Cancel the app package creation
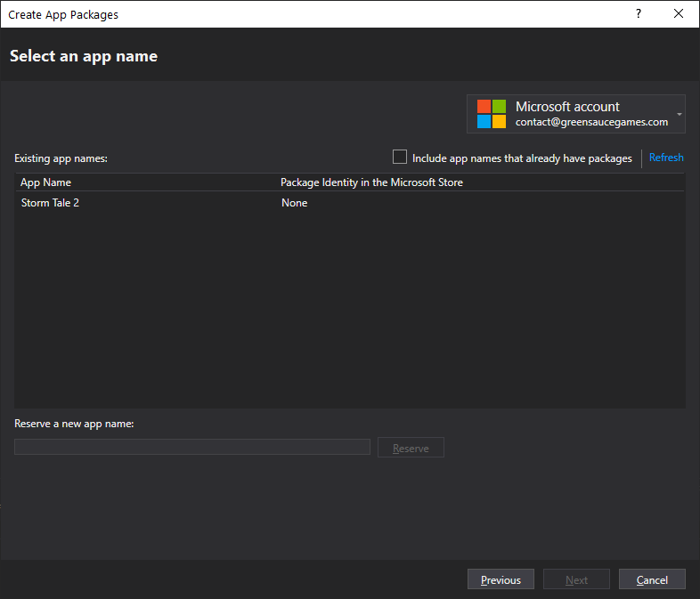Screen dimensions: 700x599 652,579
